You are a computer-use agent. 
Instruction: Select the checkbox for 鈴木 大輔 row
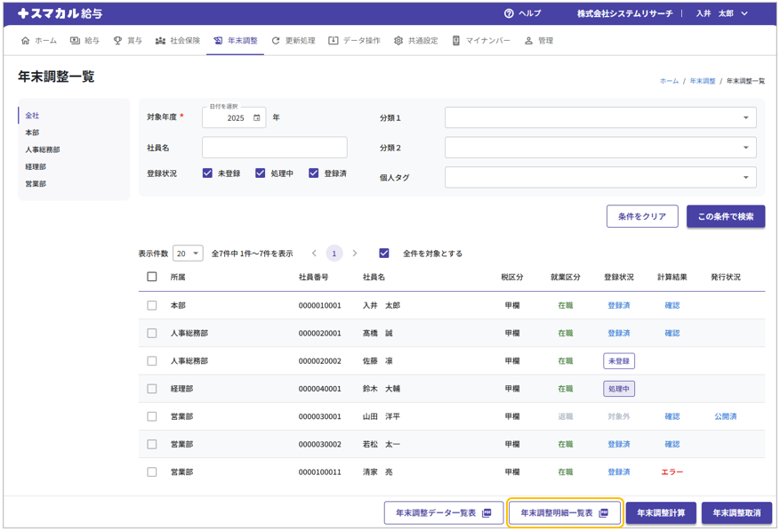[152, 389]
